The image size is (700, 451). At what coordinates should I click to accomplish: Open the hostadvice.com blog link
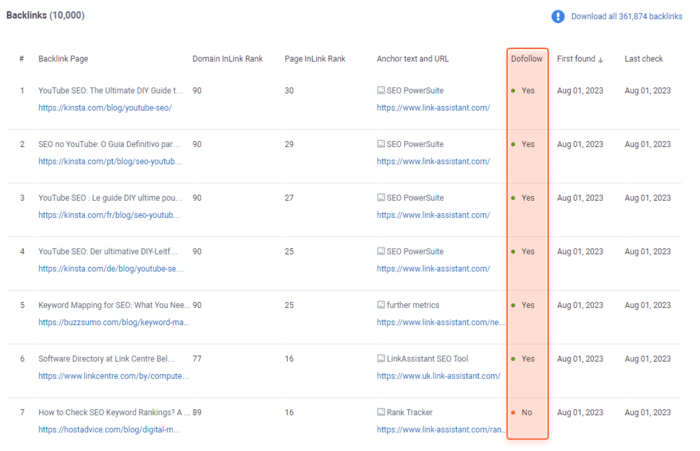(x=109, y=429)
